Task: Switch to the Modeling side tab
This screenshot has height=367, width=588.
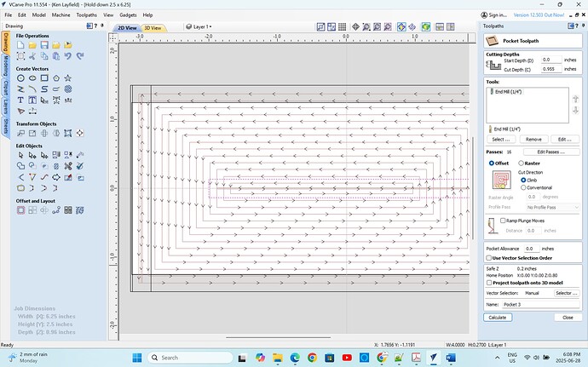Action: coord(6,66)
